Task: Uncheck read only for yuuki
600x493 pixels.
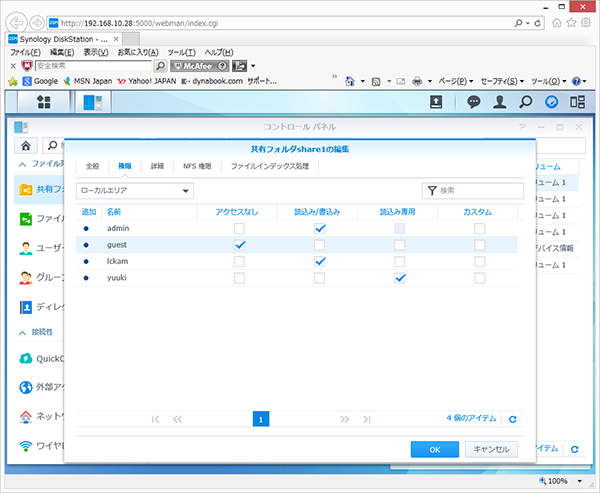Action: click(400, 278)
